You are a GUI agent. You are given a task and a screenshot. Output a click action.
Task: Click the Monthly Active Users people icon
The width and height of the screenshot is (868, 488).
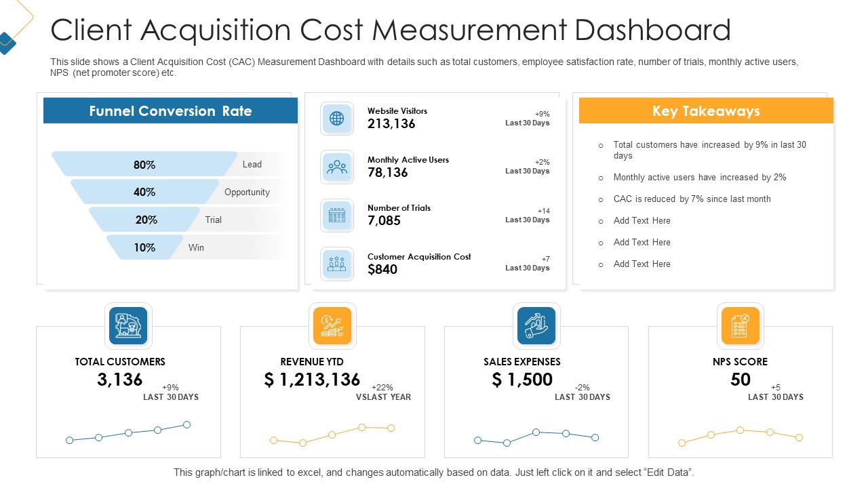(x=337, y=167)
